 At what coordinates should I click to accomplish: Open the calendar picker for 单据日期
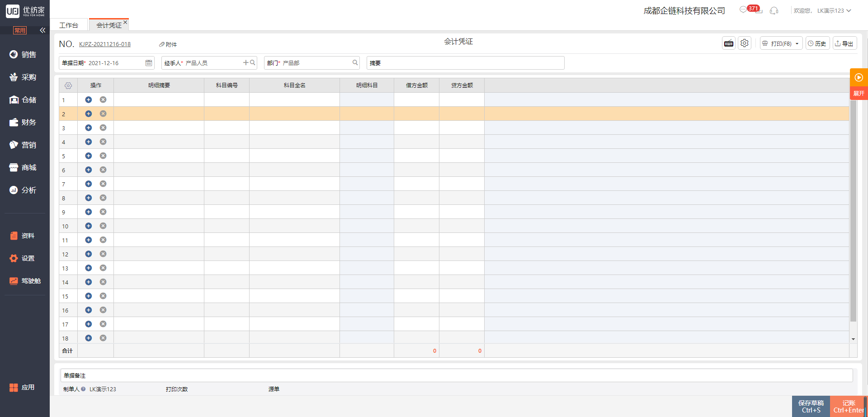pyautogui.click(x=149, y=63)
